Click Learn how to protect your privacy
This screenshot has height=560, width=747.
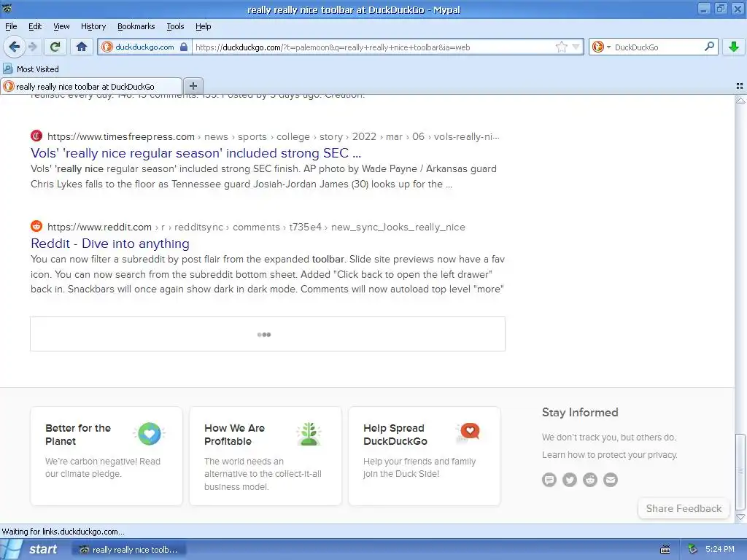(x=610, y=455)
